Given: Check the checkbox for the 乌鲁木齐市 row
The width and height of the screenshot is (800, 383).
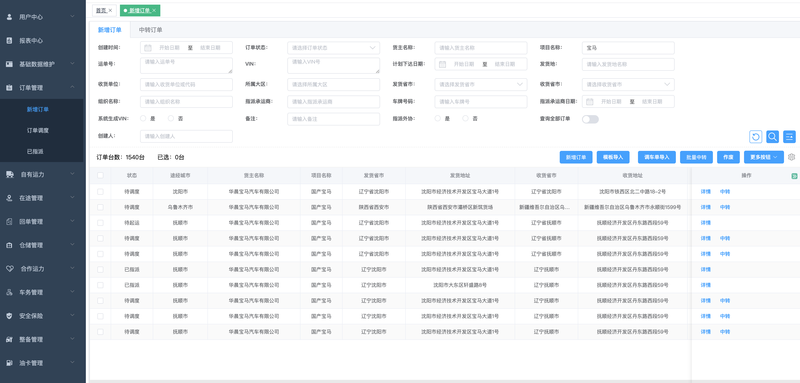Looking at the screenshot, I should pyautogui.click(x=101, y=207).
